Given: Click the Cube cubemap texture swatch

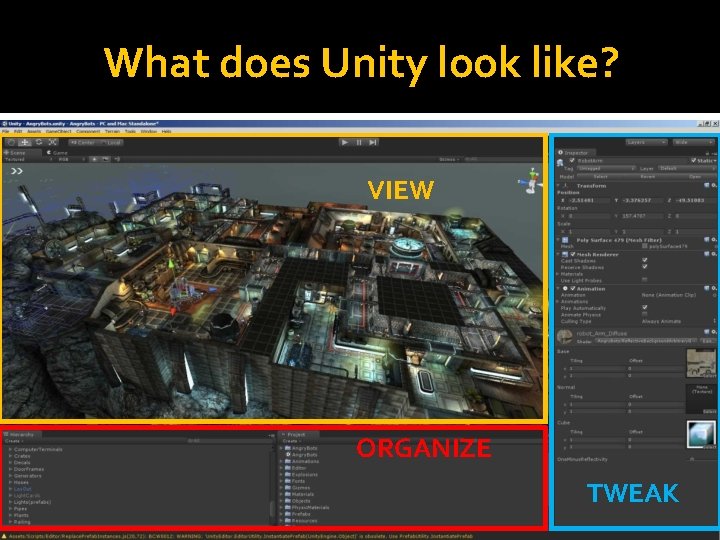Looking at the screenshot, I should pos(701,434).
